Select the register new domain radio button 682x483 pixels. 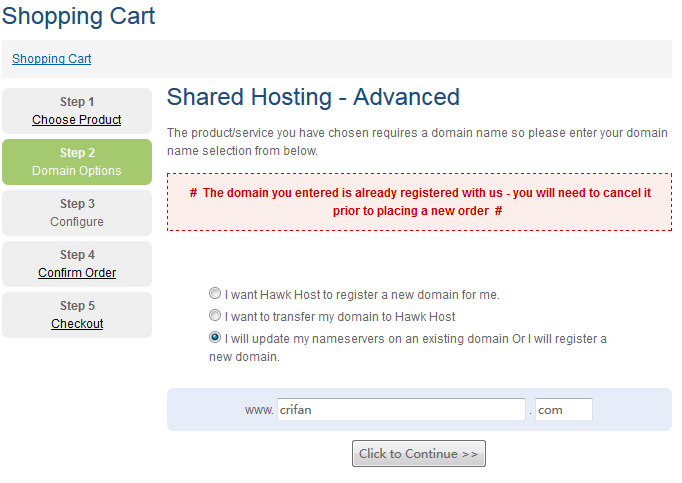(x=215, y=294)
